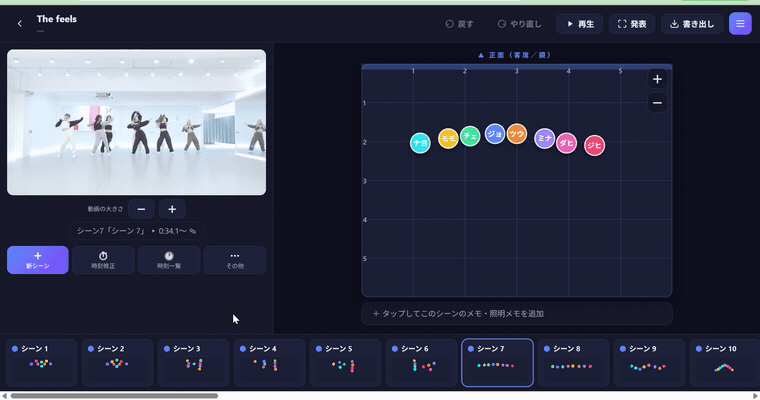Switch to シーン 5 thumbnail
Screen dimensions: 760x400
[346, 363]
